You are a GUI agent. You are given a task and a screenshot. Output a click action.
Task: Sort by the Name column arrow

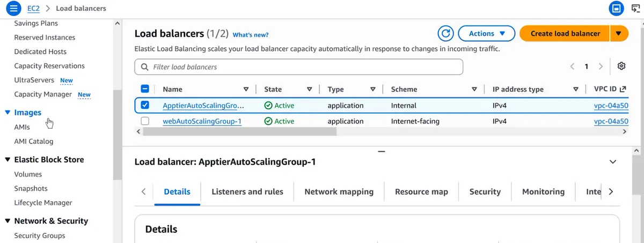click(246, 90)
